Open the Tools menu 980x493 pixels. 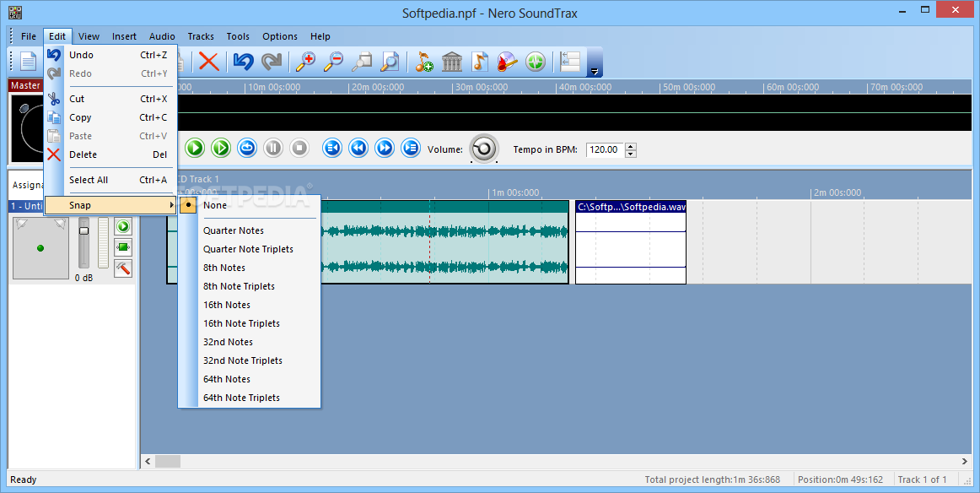[238, 36]
